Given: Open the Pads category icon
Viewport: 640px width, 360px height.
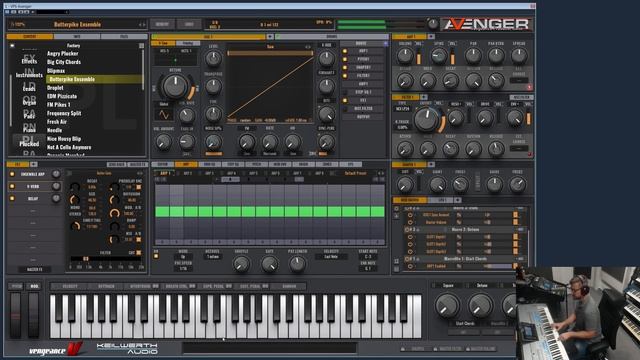Looking at the screenshot, I should (x=29, y=115).
